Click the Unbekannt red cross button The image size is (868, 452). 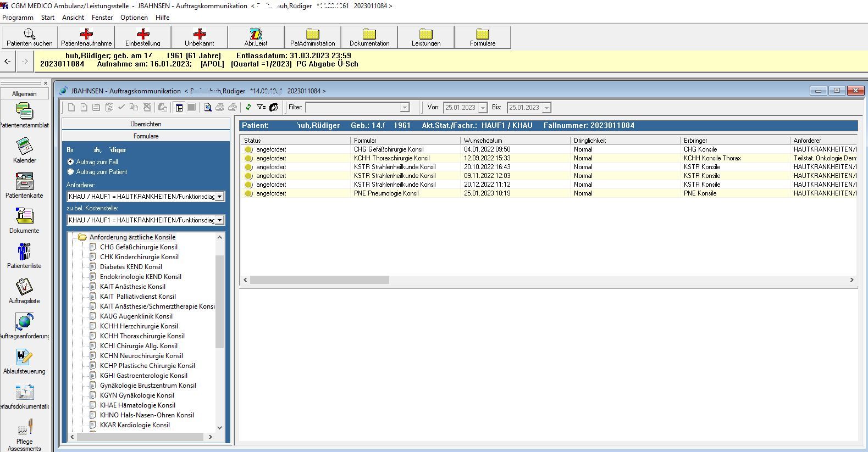click(x=200, y=37)
